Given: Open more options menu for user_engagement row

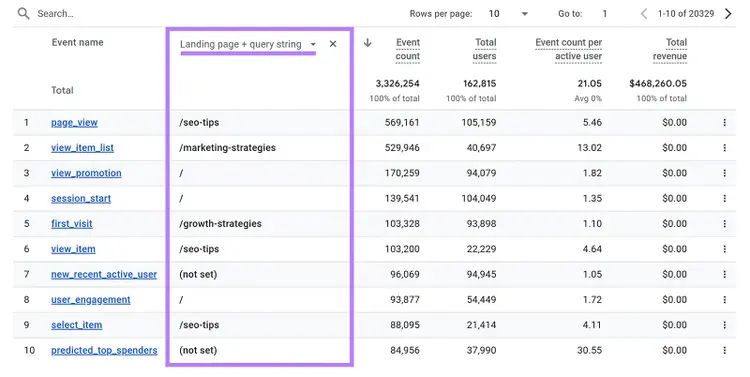Looking at the screenshot, I should (x=725, y=300).
